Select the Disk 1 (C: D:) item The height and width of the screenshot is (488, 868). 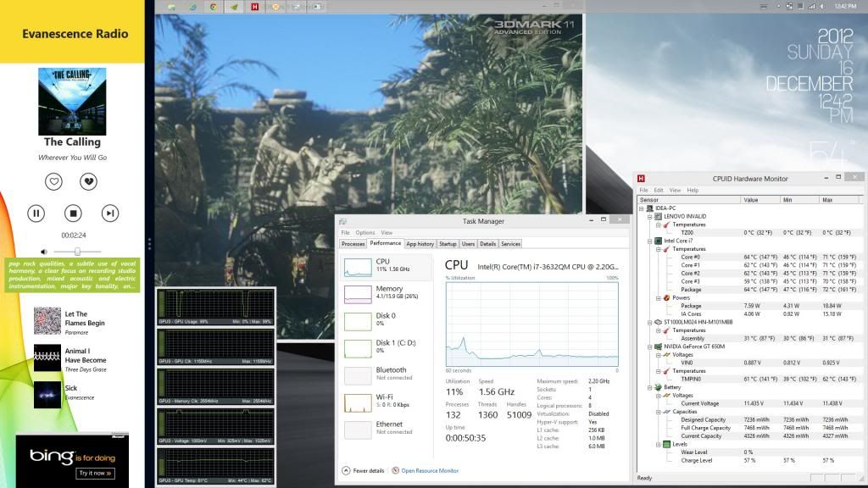(387, 348)
